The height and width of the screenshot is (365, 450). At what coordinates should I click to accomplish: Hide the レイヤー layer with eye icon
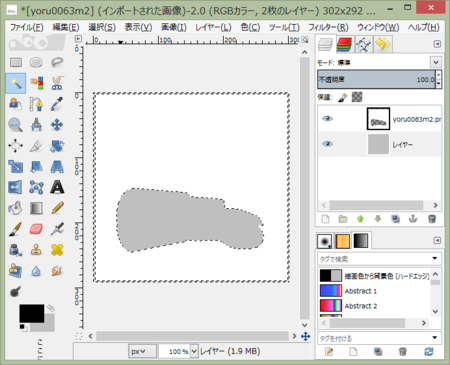tap(327, 144)
